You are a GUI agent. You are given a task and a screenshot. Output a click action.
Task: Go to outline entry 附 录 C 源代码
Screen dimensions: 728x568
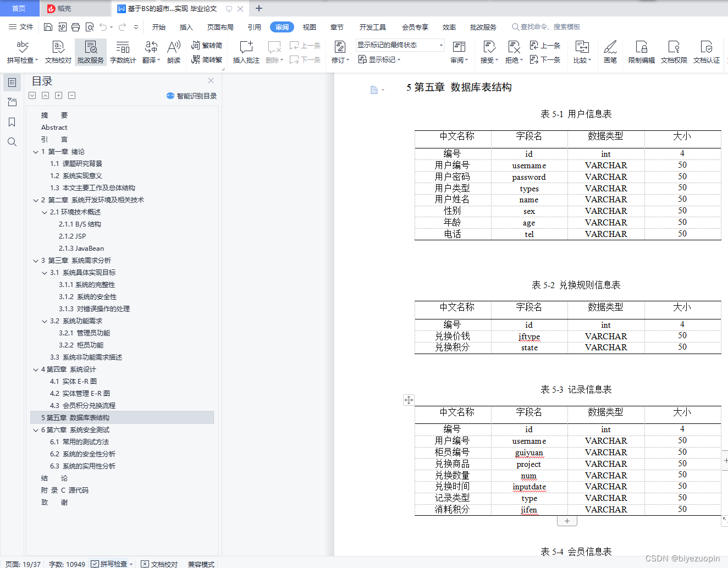pos(64,490)
